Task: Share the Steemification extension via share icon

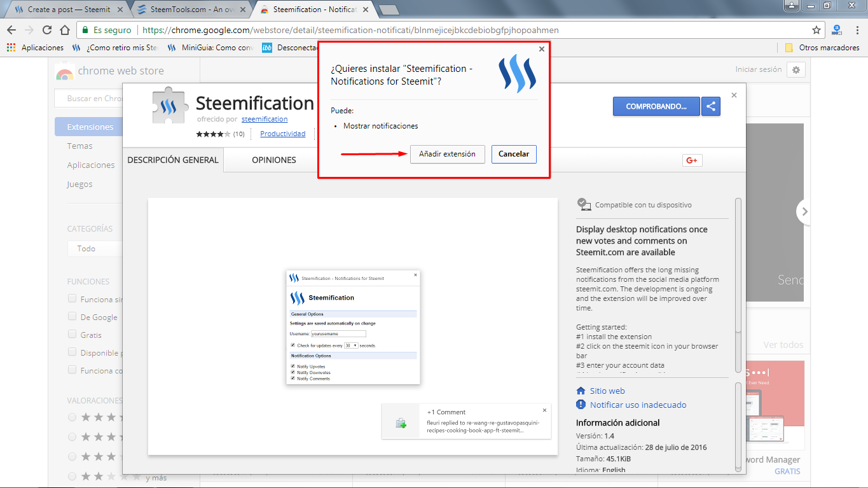Action: [x=711, y=106]
